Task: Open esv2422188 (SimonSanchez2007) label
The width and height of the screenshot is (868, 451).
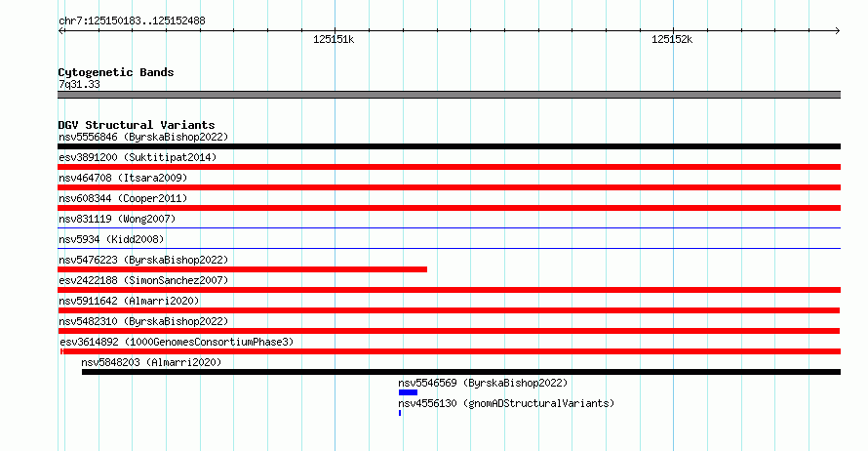Action: 143,280
